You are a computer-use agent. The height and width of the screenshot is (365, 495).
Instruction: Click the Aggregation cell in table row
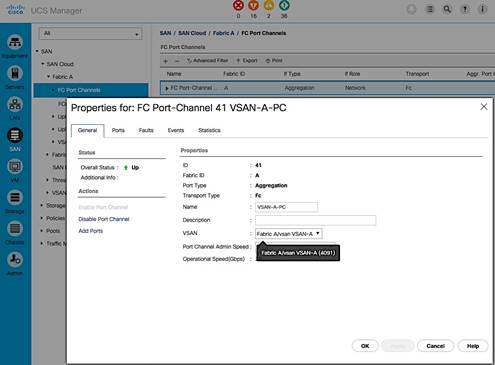click(299, 88)
